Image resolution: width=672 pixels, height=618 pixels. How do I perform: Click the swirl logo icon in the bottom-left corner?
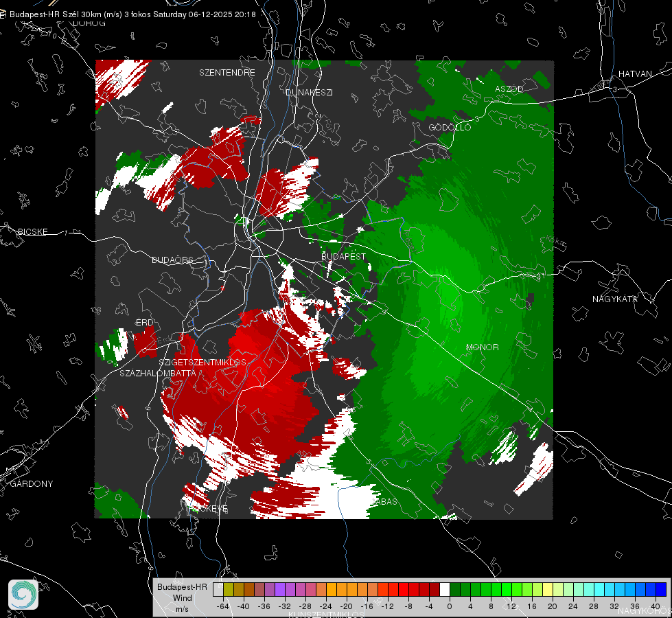pyautogui.click(x=23, y=595)
